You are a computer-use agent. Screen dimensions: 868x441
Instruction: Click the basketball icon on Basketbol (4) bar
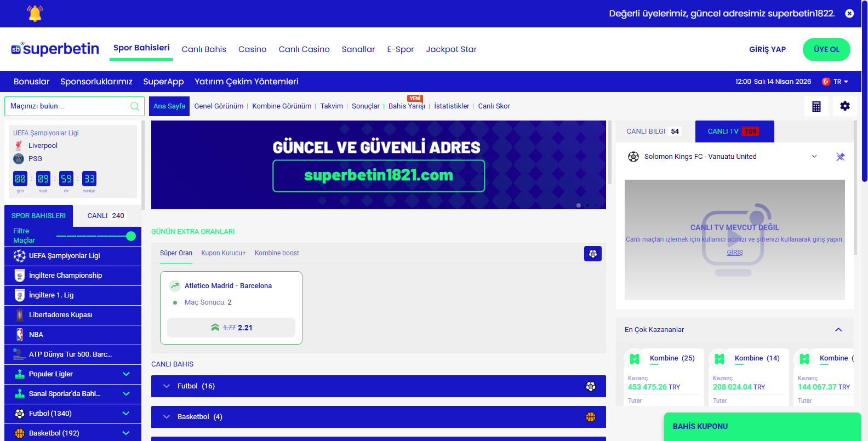pos(591,417)
